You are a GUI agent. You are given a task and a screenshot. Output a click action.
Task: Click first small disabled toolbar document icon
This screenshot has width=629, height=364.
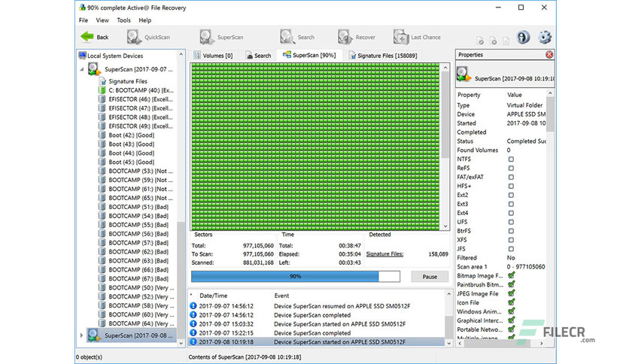(480, 41)
